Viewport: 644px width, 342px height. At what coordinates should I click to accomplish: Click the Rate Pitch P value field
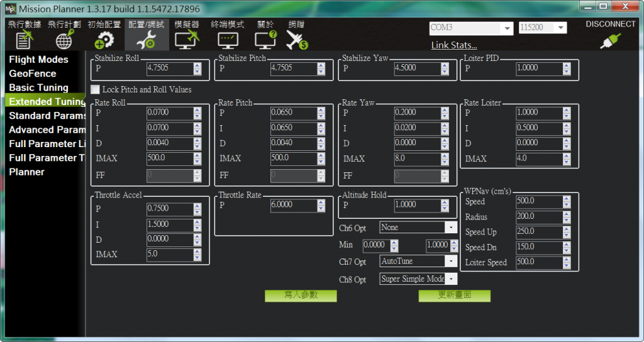point(294,113)
